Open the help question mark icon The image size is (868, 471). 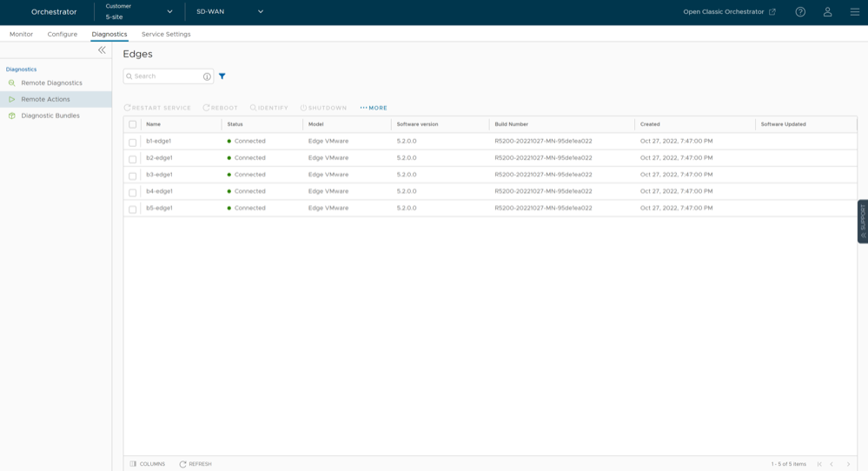point(800,12)
